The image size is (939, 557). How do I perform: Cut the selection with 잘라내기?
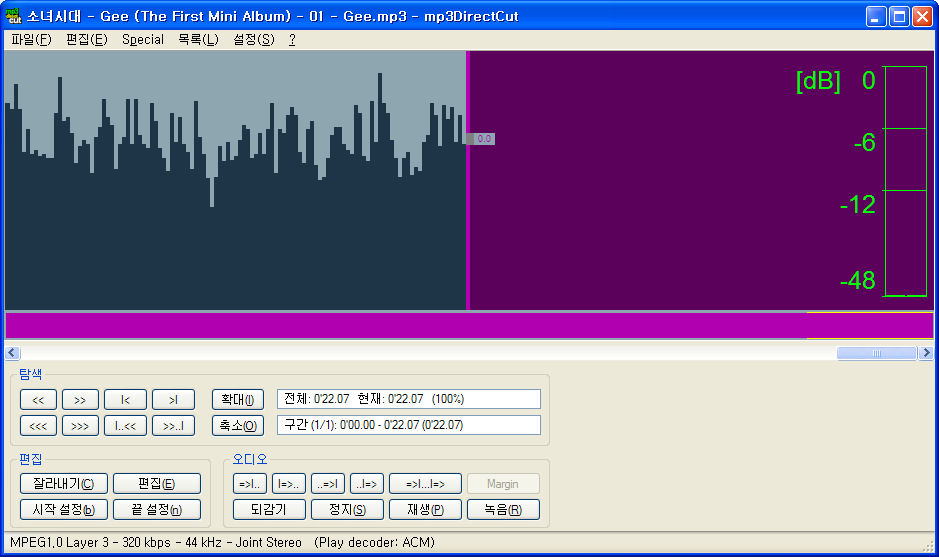(63, 483)
